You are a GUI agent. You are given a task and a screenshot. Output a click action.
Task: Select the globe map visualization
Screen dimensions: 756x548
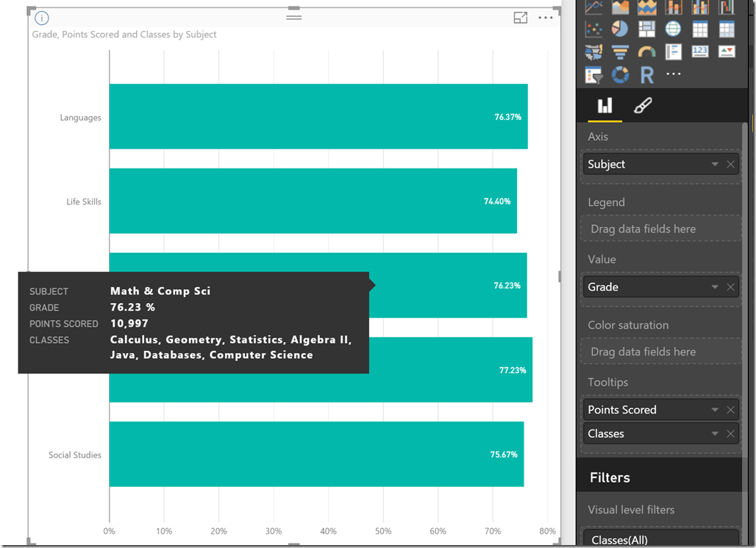[x=673, y=29]
